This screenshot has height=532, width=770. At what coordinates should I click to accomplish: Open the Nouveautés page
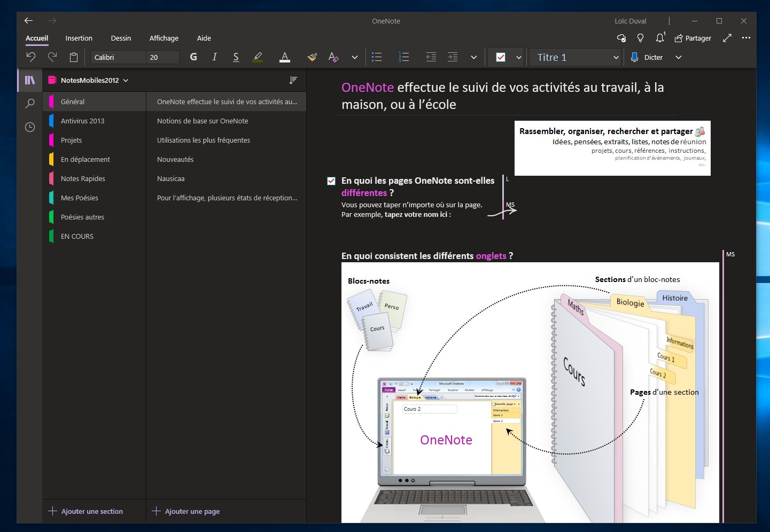pyautogui.click(x=227, y=159)
